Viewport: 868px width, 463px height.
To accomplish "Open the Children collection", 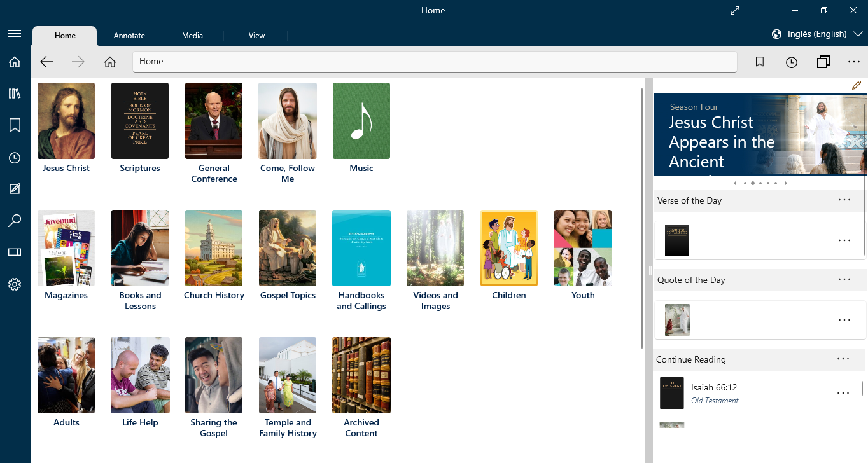I will point(509,256).
